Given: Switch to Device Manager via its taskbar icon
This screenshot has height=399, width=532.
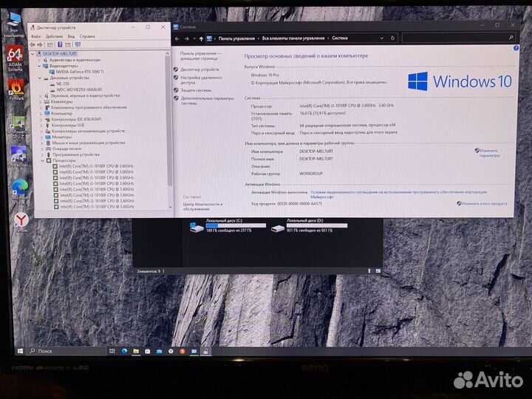Looking at the screenshot, I should [x=205, y=352].
